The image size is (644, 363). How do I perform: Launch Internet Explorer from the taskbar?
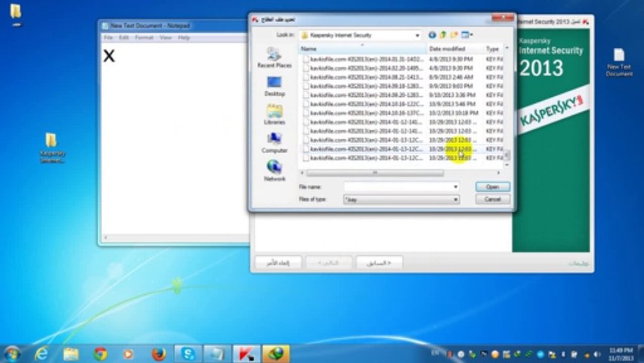click(41, 354)
